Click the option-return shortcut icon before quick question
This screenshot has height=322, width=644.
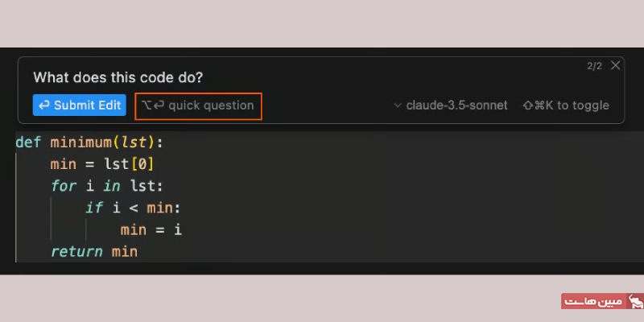tap(152, 105)
